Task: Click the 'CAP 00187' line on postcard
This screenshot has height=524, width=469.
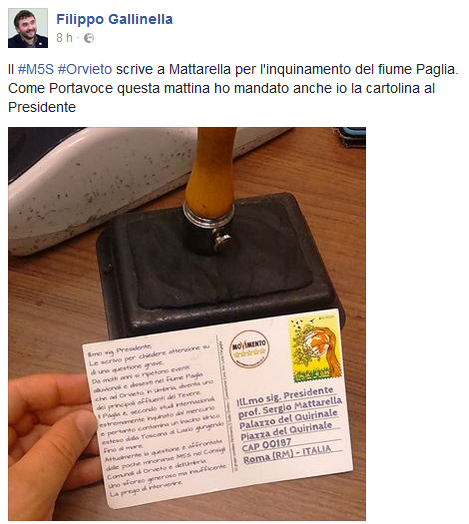Action: coord(266,445)
